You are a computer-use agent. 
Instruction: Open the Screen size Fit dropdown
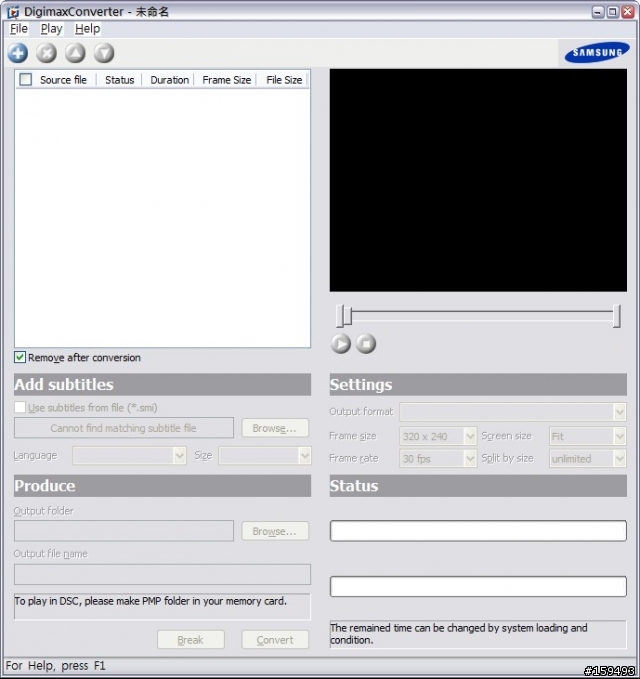click(x=588, y=436)
